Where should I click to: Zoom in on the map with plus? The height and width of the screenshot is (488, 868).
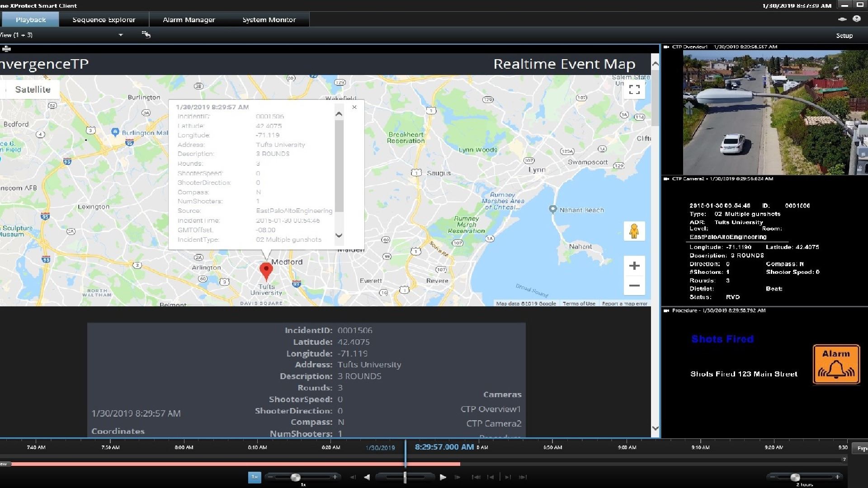(634, 266)
